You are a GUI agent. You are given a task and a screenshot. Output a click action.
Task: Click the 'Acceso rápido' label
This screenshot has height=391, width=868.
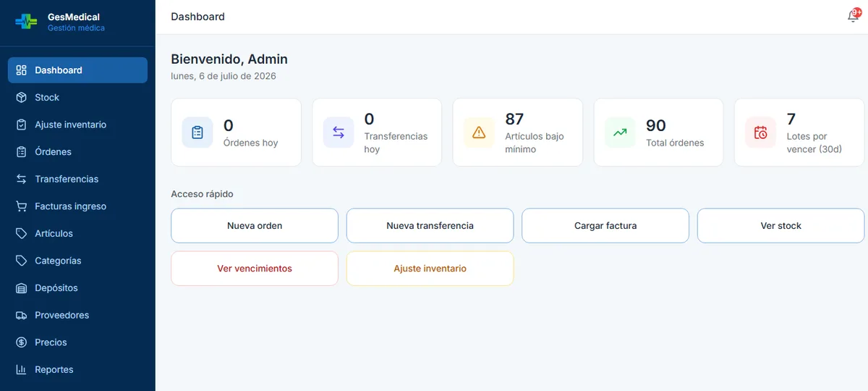[202, 194]
